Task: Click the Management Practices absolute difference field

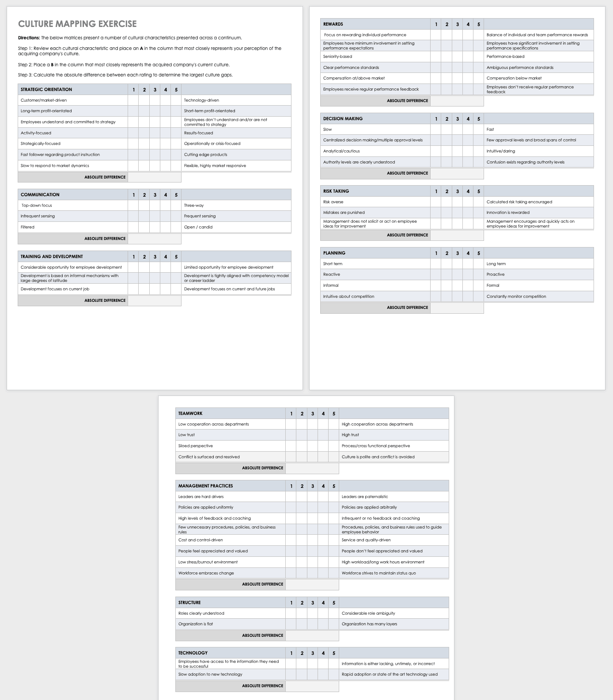Action: tap(312, 584)
